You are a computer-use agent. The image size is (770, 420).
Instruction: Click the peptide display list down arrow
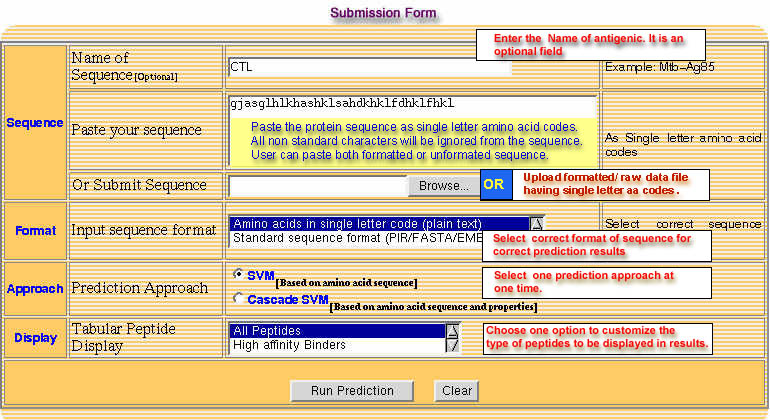[x=452, y=345]
